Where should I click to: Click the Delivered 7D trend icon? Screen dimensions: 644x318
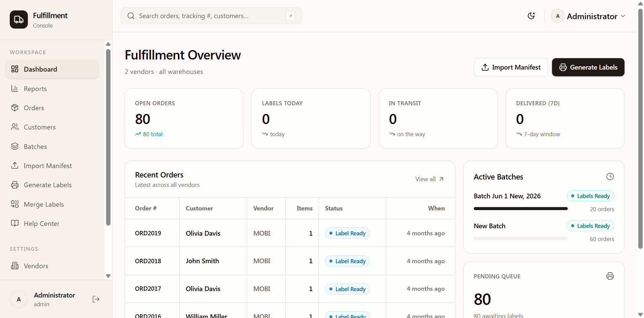[519, 134]
